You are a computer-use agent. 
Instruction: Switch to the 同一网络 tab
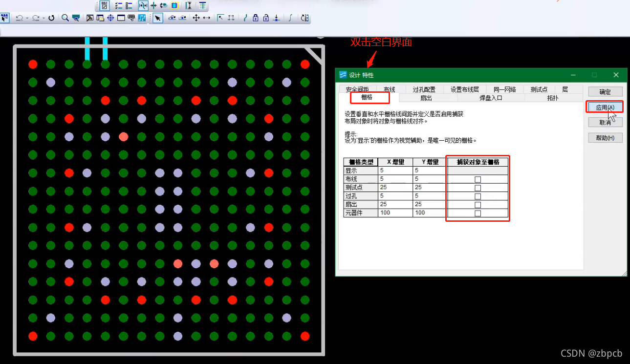[505, 89]
